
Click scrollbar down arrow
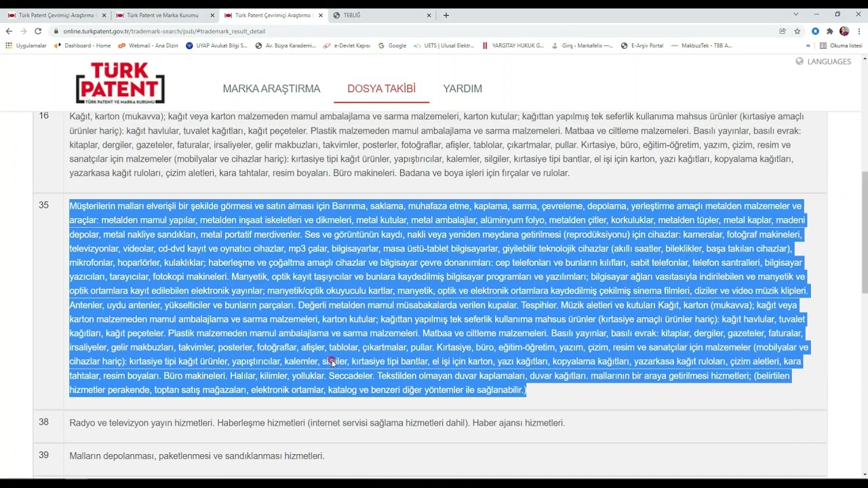pos(864,474)
